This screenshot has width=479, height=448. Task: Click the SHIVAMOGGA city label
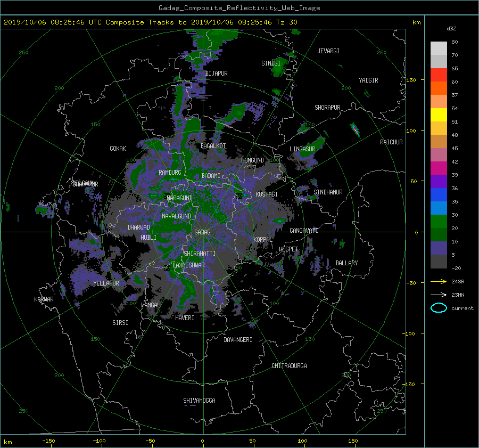tap(199, 401)
